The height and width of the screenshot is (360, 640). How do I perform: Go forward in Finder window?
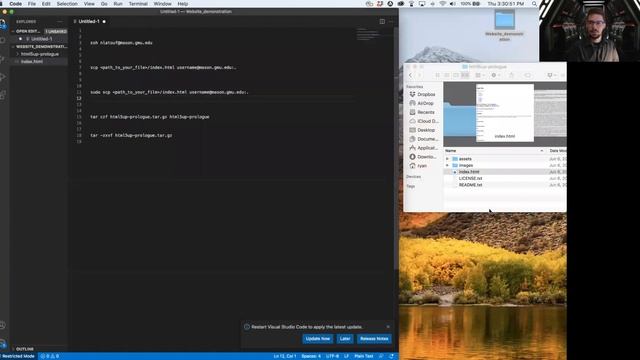pos(419,75)
